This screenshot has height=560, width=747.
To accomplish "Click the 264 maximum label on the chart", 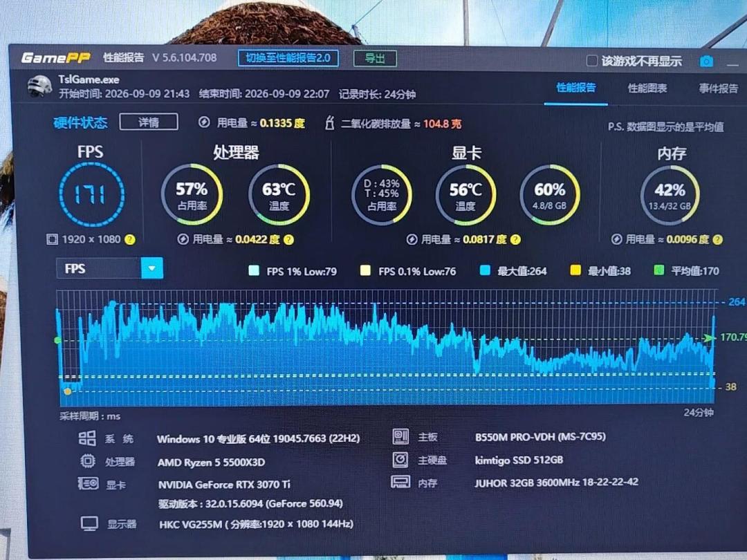I will point(736,302).
